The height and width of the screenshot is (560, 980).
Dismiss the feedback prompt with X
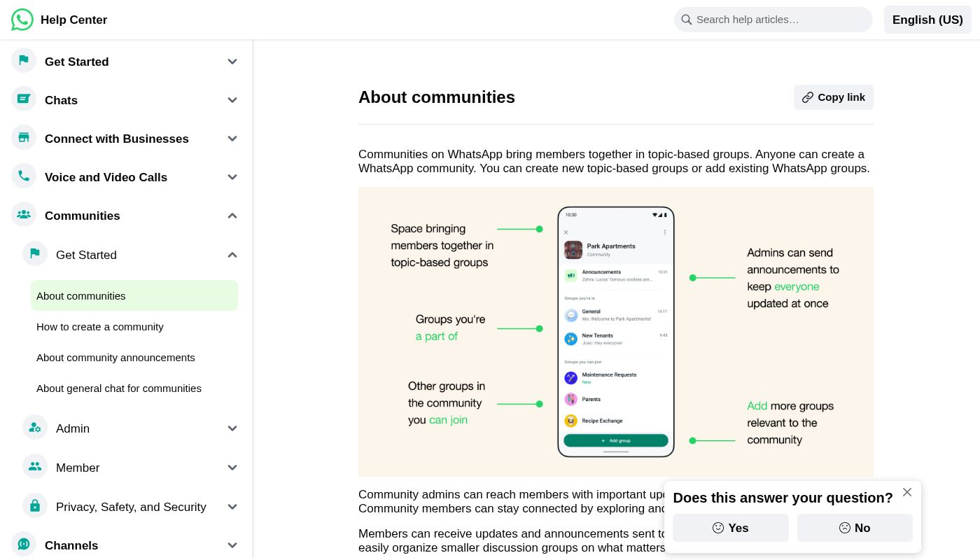907,492
